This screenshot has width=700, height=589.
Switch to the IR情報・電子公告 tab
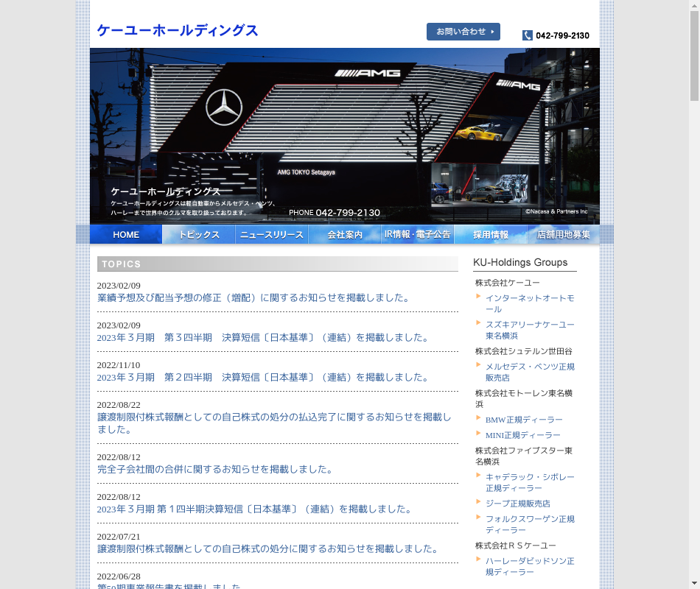417,235
